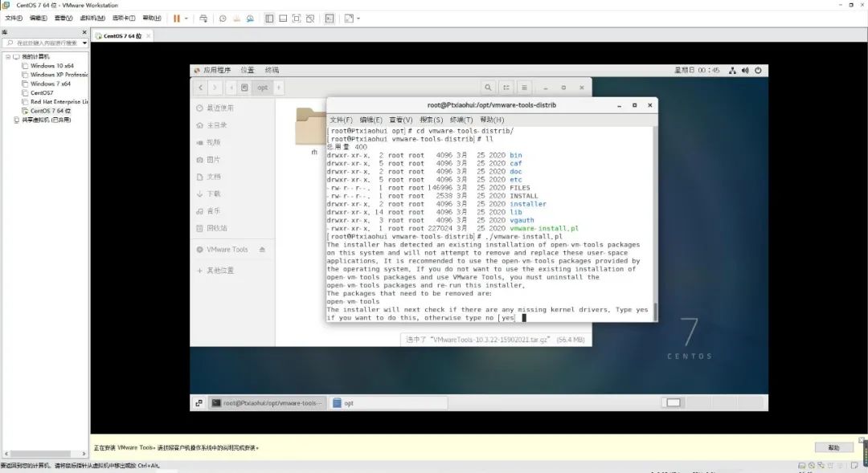Click the 帮助 button in the yellow bar

pyautogui.click(x=833, y=447)
